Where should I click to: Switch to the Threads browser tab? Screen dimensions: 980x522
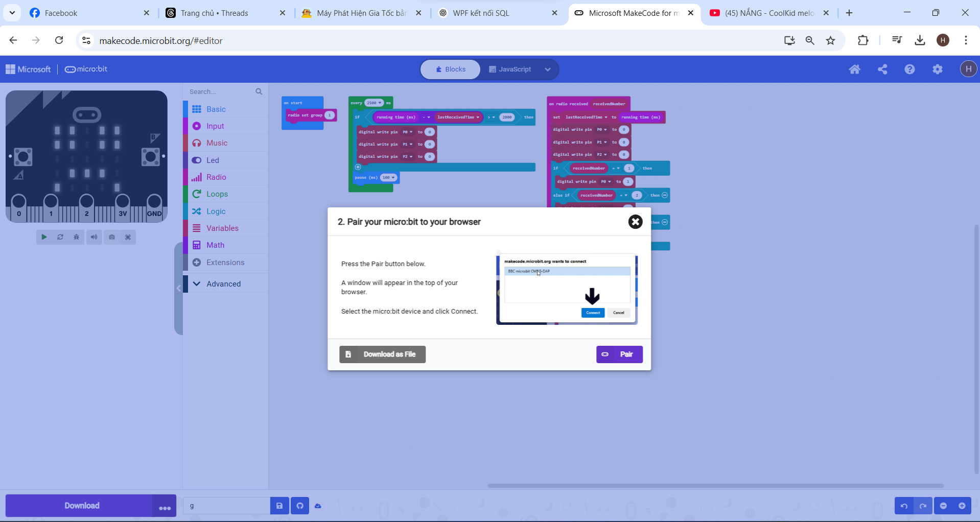pos(225,13)
